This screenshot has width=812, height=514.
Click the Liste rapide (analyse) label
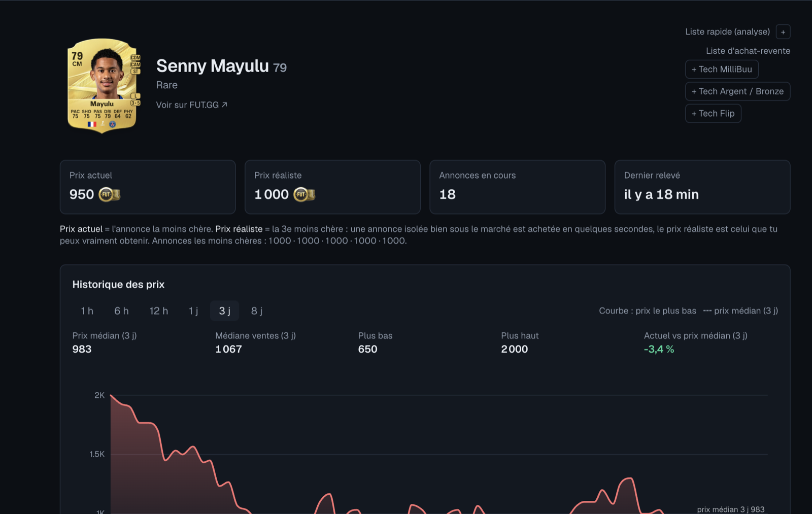[727, 32]
